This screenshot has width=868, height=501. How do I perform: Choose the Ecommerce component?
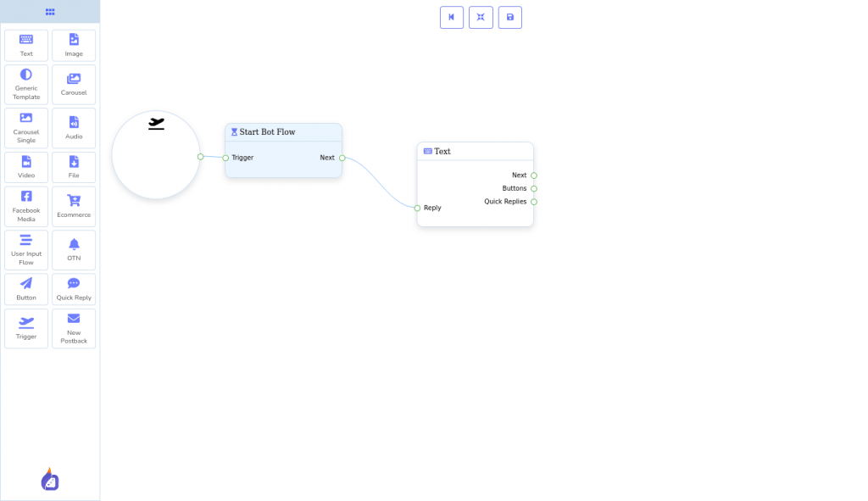[74, 206]
